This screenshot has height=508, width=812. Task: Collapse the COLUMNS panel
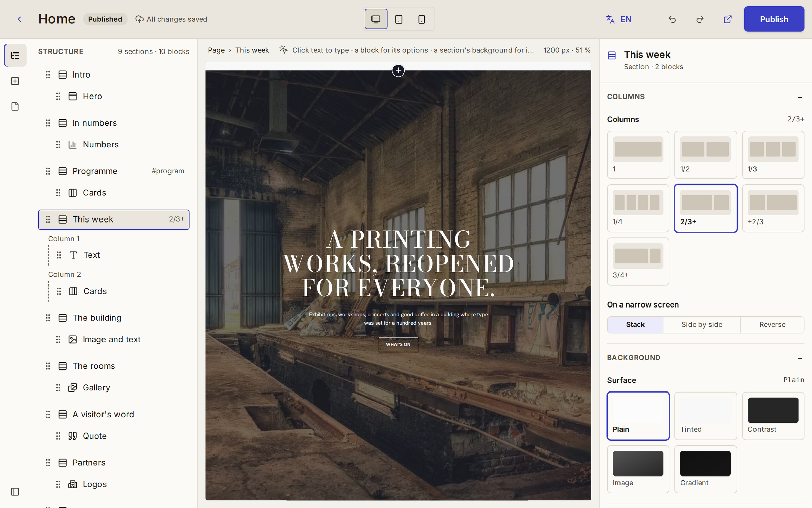point(800,97)
